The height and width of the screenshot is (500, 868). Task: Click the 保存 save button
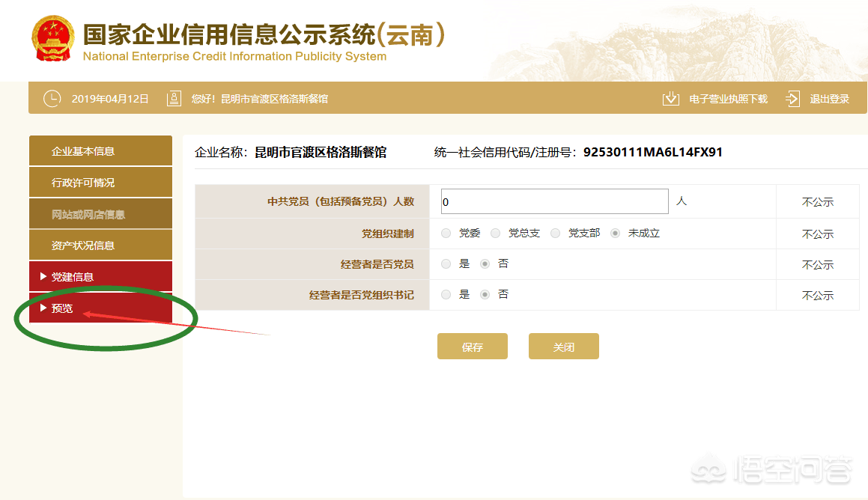473,346
